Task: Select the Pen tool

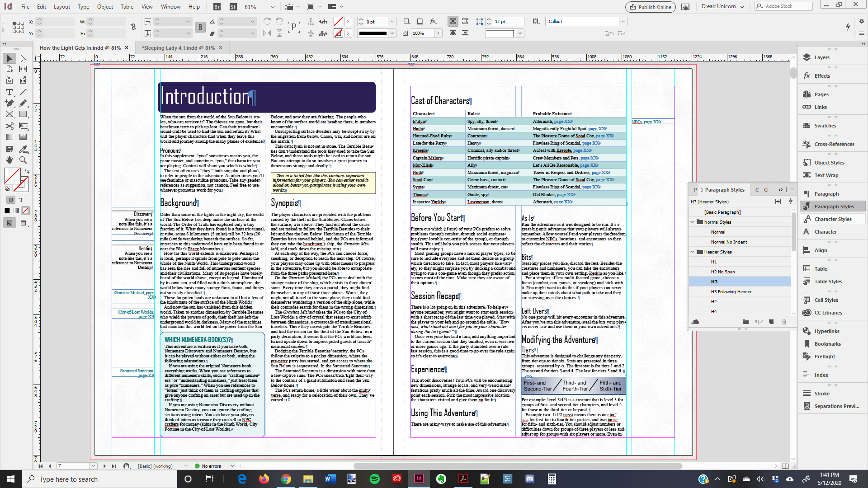Action: point(9,103)
